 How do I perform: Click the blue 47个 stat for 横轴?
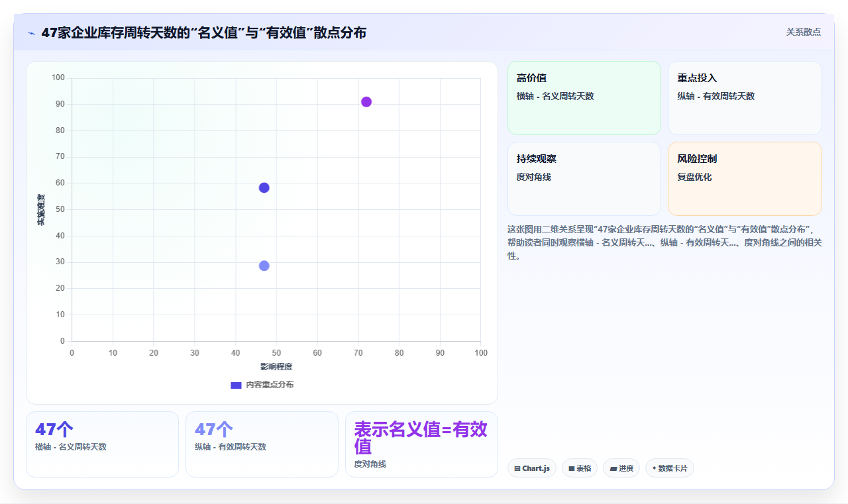point(54,430)
